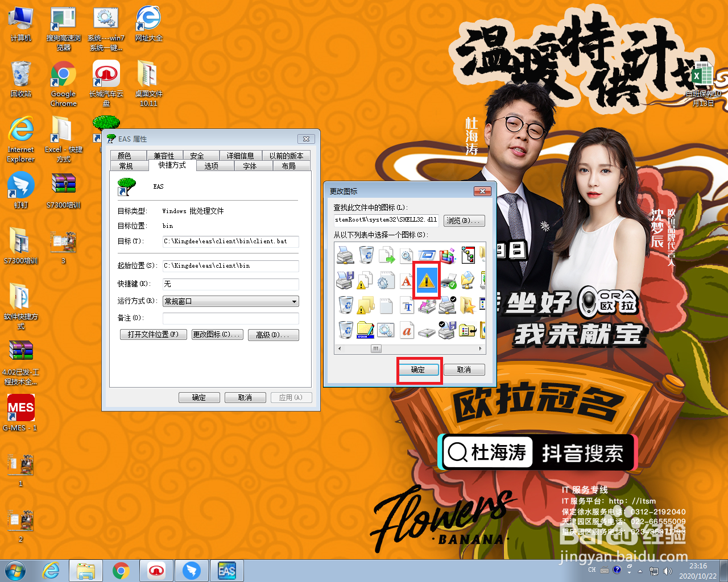Switch to the 颜色 tab
728x582 pixels.
tap(125, 156)
